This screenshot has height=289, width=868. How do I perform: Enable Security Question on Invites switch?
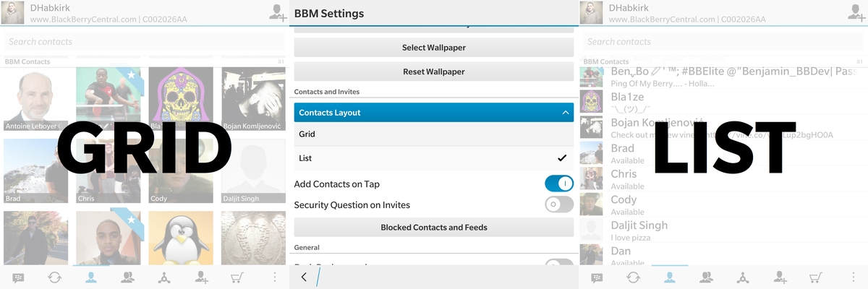click(x=559, y=204)
